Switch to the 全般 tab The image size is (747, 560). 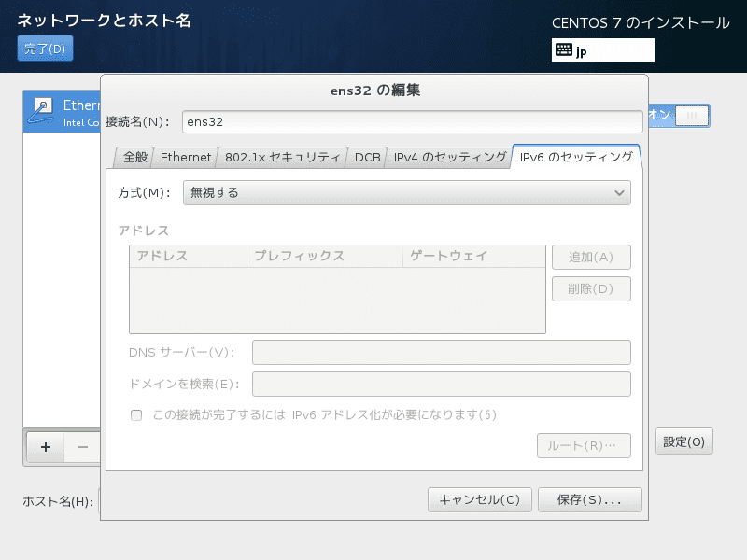pos(135,158)
